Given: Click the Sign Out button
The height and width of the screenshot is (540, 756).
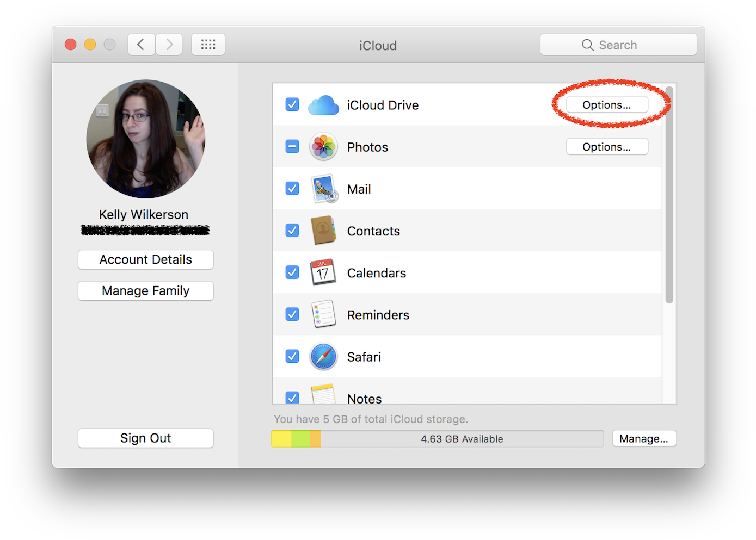Looking at the screenshot, I should click(145, 438).
